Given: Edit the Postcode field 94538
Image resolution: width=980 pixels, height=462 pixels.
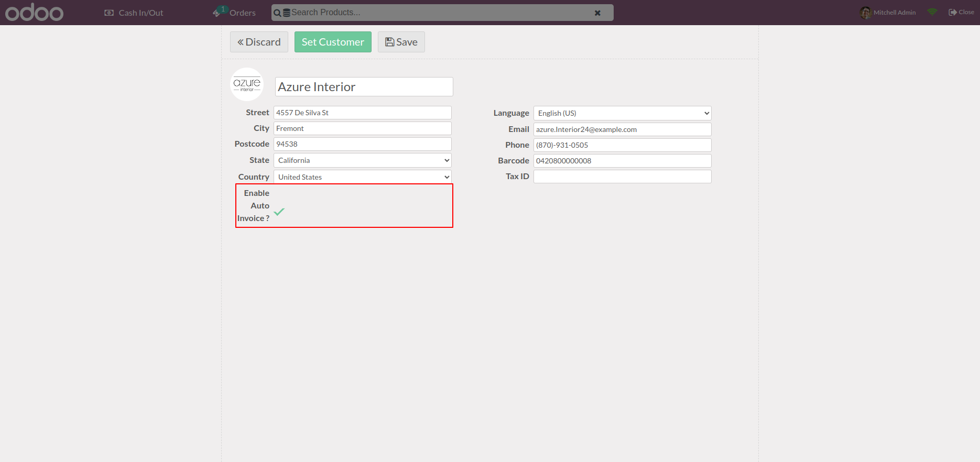Looking at the screenshot, I should pyautogui.click(x=363, y=144).
